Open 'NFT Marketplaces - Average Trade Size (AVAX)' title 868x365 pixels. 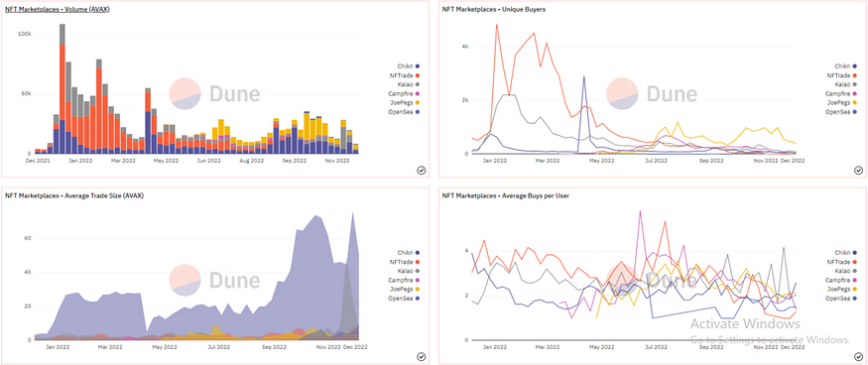point(74,195)
